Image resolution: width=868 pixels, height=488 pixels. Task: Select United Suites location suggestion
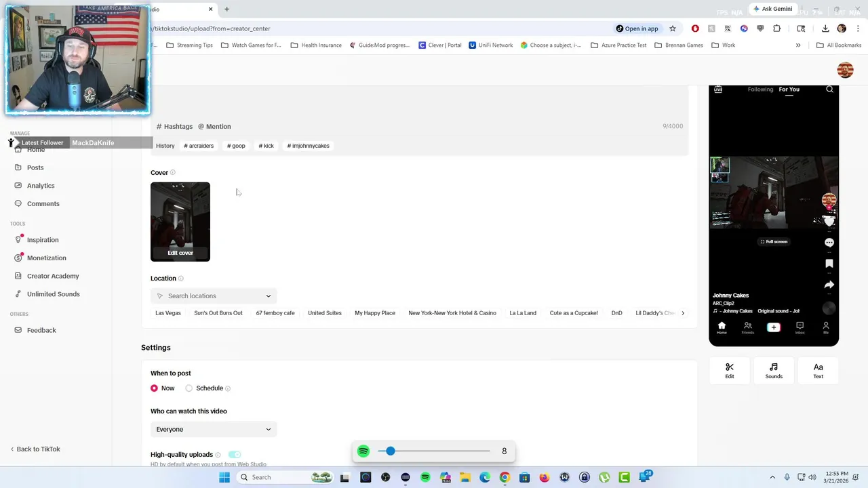coord(325,313)
